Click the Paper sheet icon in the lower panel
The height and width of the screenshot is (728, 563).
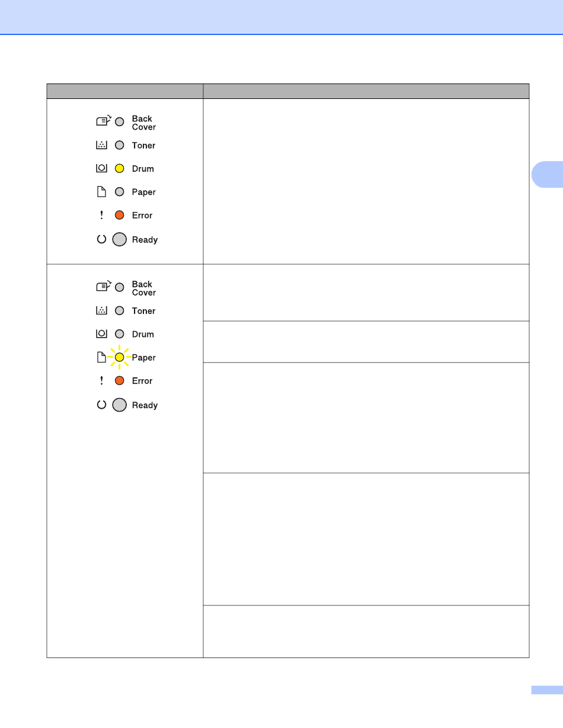pos(101,357)
